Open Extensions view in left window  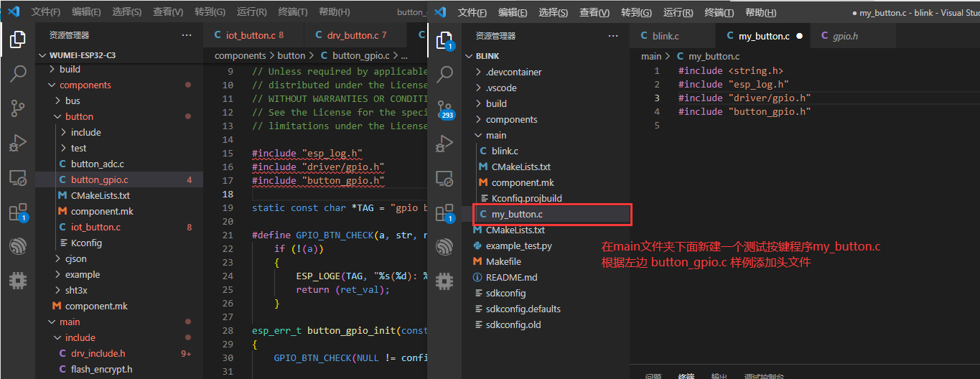(17, 212)
